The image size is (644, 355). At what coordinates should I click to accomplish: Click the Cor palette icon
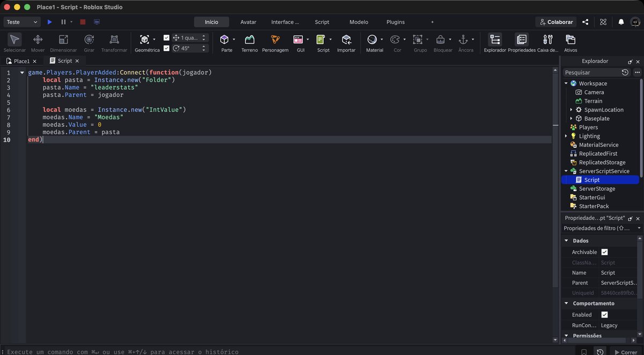pos(395,39)
